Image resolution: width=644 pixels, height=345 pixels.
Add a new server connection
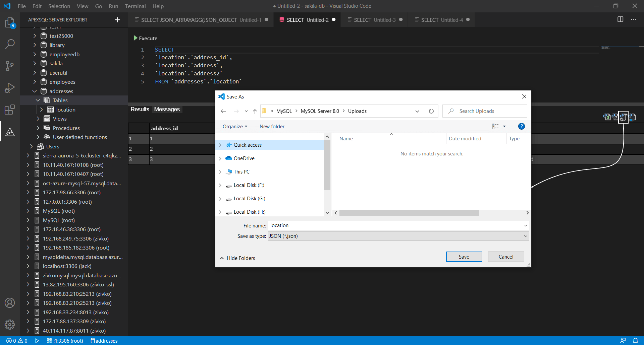click(x=117, y=20)
